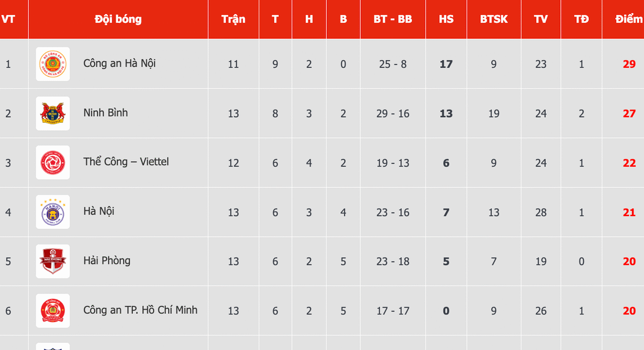Click the Công an Hà Nội club logo
This screenshot has height=350, width=644.
click(53, 64)
